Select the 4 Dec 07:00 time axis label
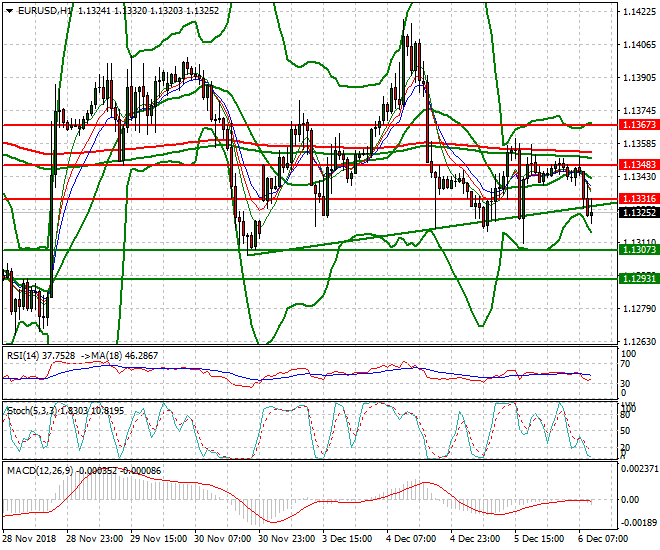This screenshot has height=550, width=660. pyautogui.click(x=412, y=539)
